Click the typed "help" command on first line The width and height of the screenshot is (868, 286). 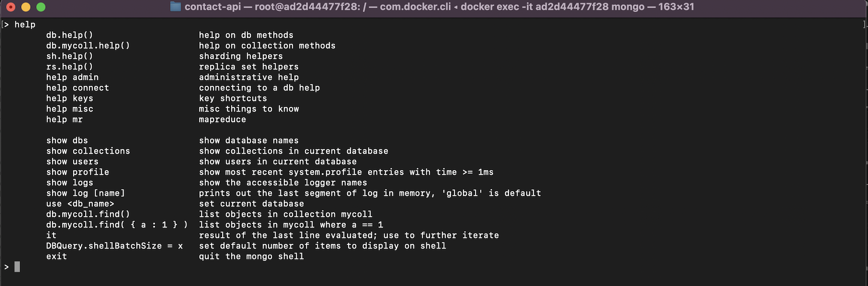(25, 25)
